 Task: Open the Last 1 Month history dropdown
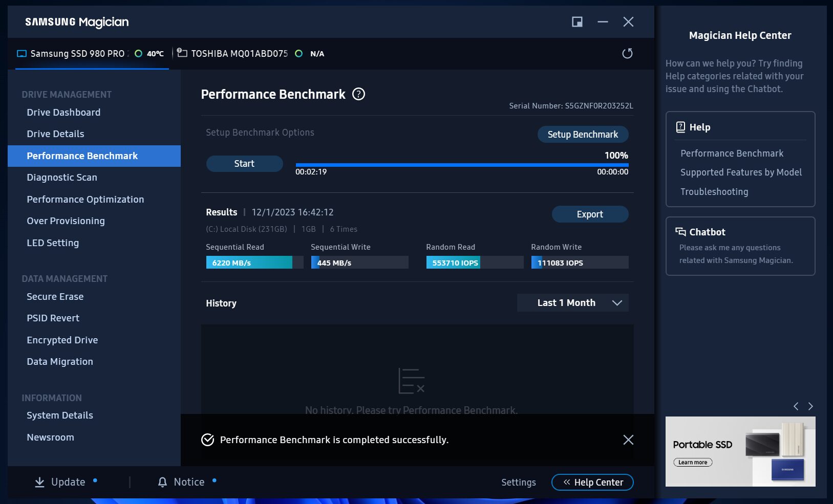(572, 303)
